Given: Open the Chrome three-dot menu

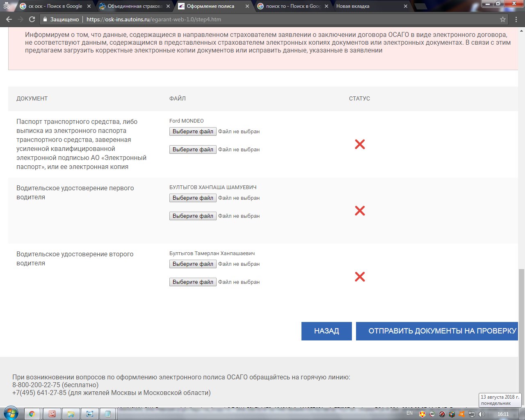Looking at the screenshot, I should (x=516, y=19).
